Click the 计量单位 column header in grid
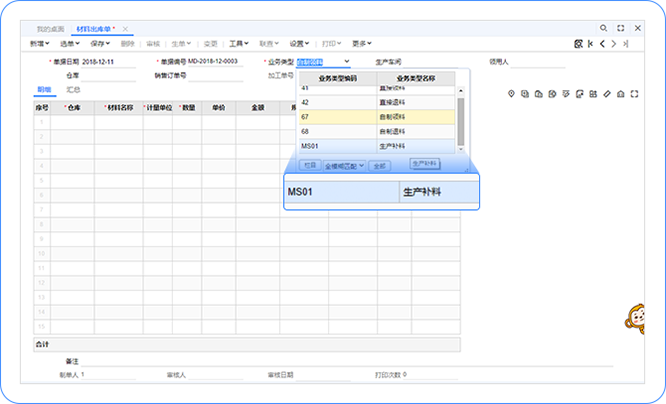The height and width of the screenshot is (404, 666). click(158, 108)
